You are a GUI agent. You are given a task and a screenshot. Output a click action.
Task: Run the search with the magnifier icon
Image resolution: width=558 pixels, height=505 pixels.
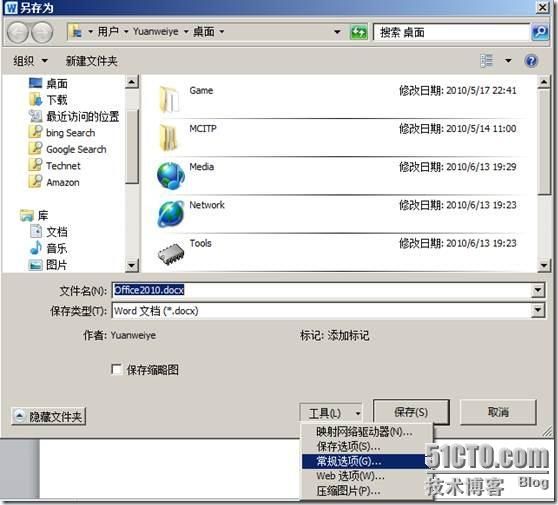pos(540,32)
